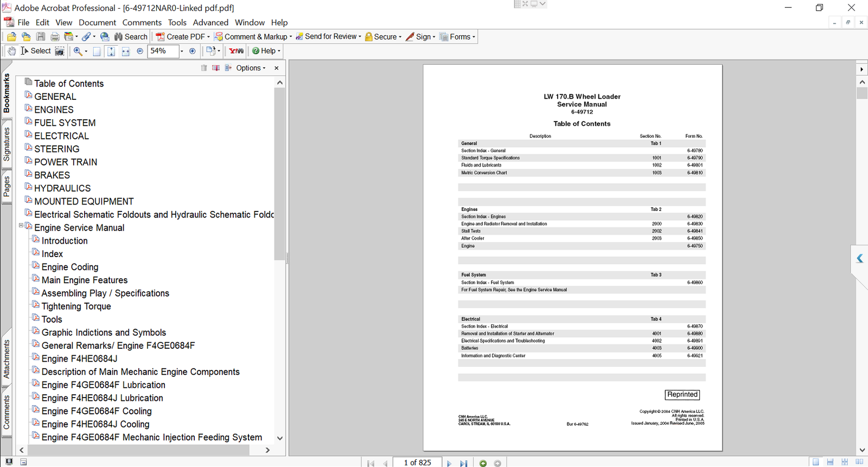
Task: Click the Save disk icon
Action: pos(41,37)
